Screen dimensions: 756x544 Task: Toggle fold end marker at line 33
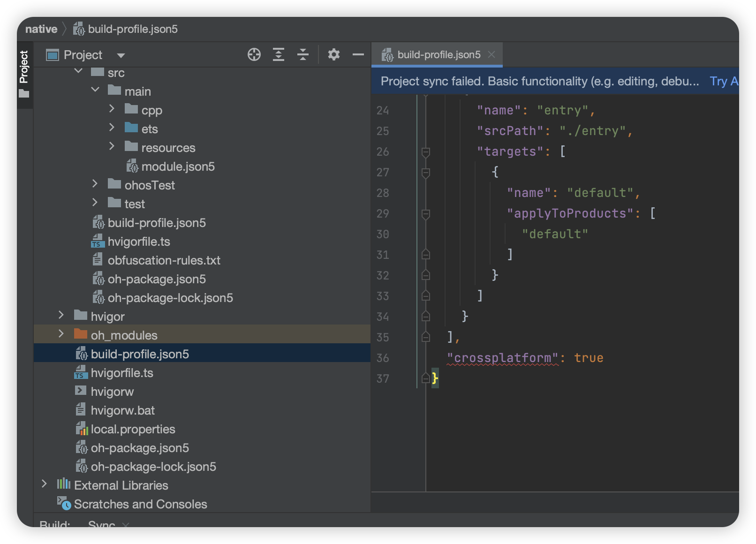coord(426,295)
